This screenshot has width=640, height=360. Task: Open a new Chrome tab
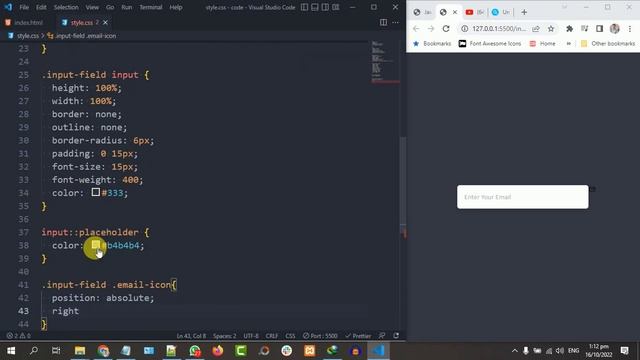524,12
